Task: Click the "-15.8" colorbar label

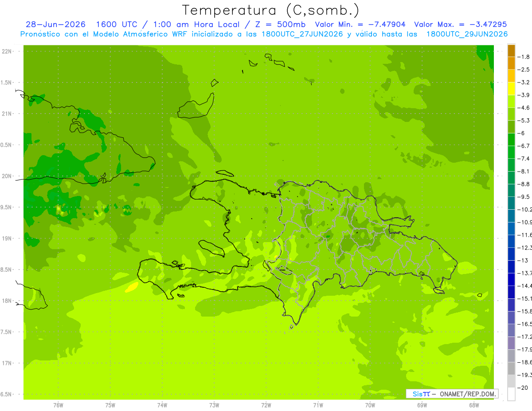Action: coord(525,311)
